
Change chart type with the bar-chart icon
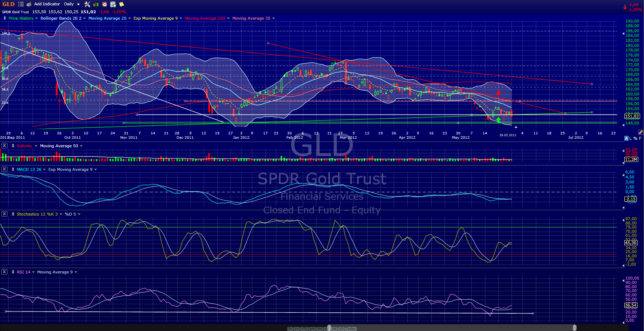coord(96,4)
